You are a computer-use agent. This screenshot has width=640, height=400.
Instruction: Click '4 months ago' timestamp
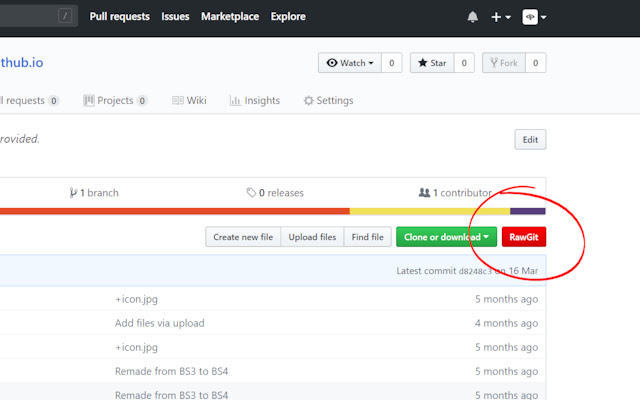pos(506,323)
